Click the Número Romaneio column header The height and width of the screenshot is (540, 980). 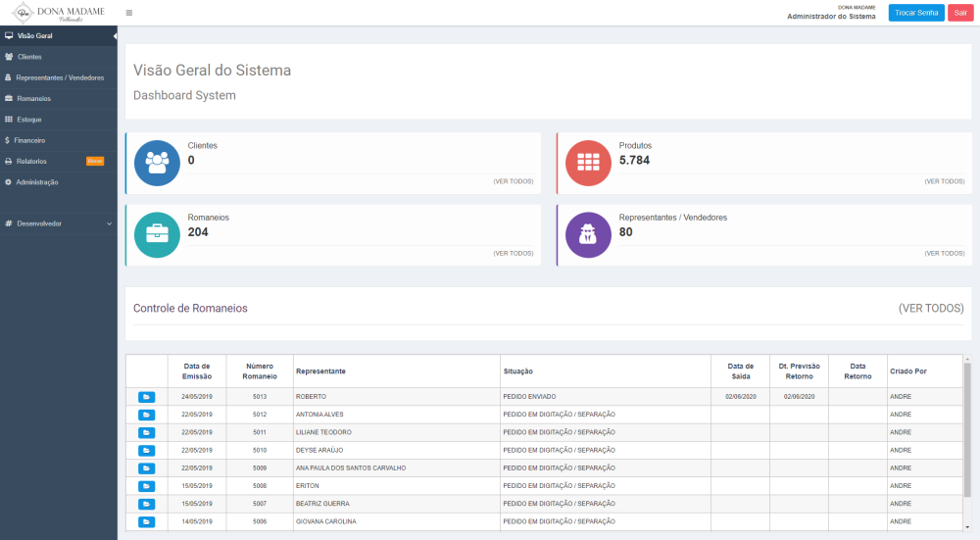pos(260,371)
